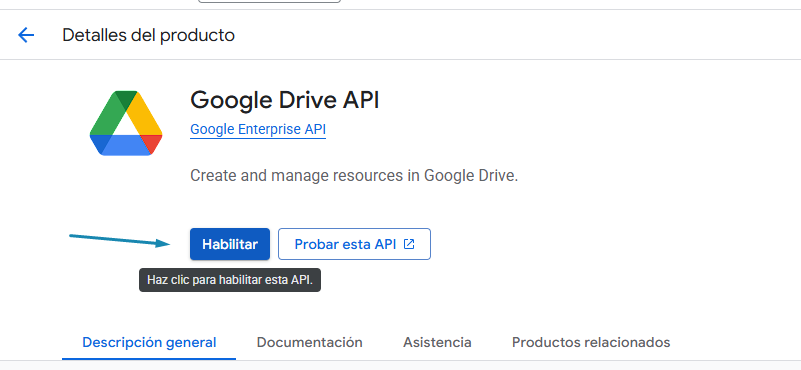Click the red corner of the Drive logo
This screenshot has width=801, height=370.
point(153,143)
